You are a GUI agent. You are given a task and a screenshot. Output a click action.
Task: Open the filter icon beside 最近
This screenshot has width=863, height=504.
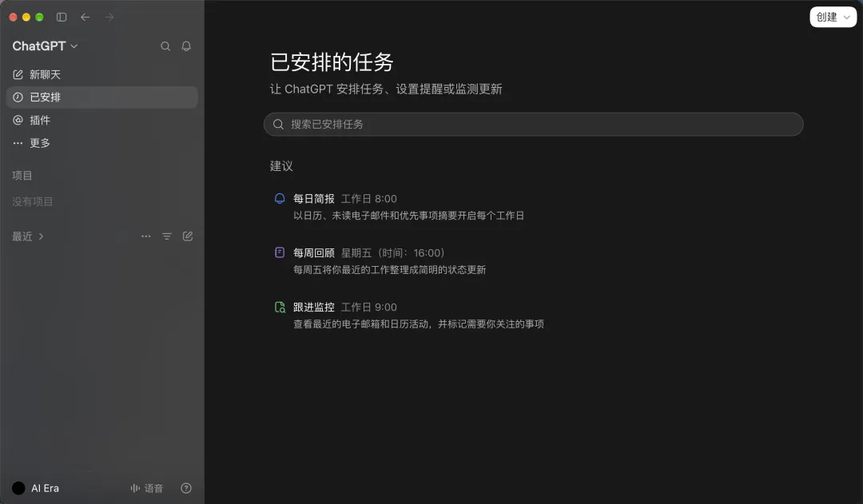tap(167, 236)
